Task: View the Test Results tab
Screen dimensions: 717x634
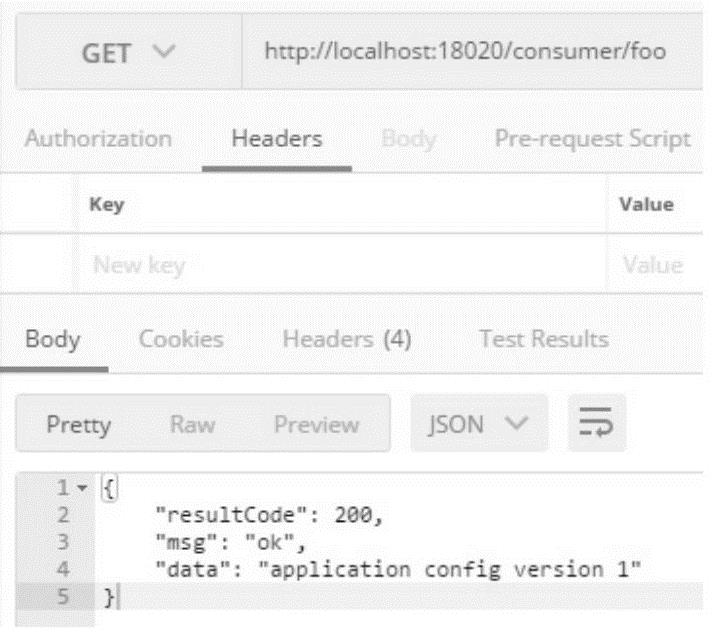Action: [543, 339]
